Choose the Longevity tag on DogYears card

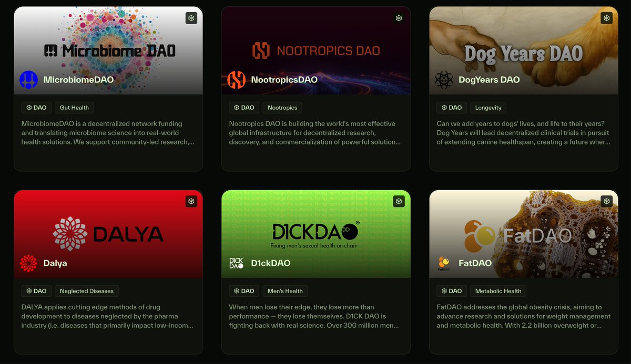click(x=488, y=108)
